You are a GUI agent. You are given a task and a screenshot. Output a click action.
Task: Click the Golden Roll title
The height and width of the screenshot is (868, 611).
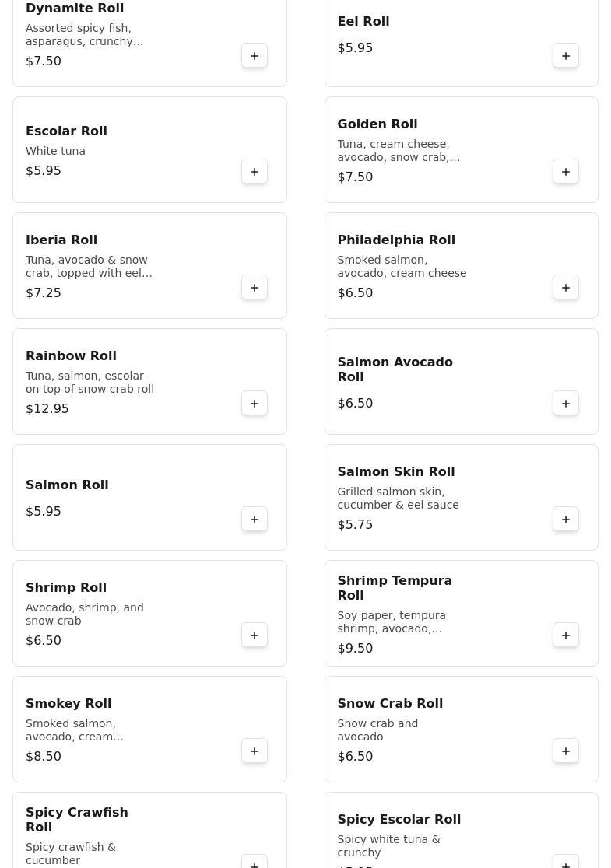point(377,124)
